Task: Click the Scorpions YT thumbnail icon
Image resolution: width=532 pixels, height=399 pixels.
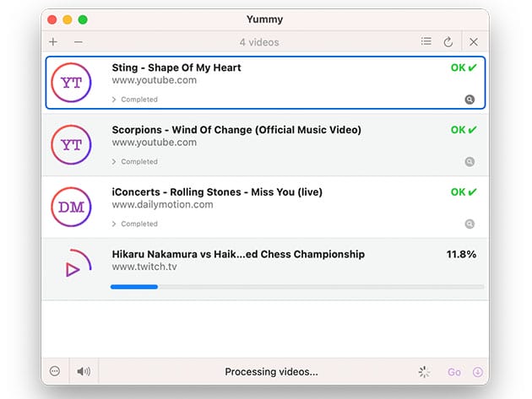Action: 72,145
